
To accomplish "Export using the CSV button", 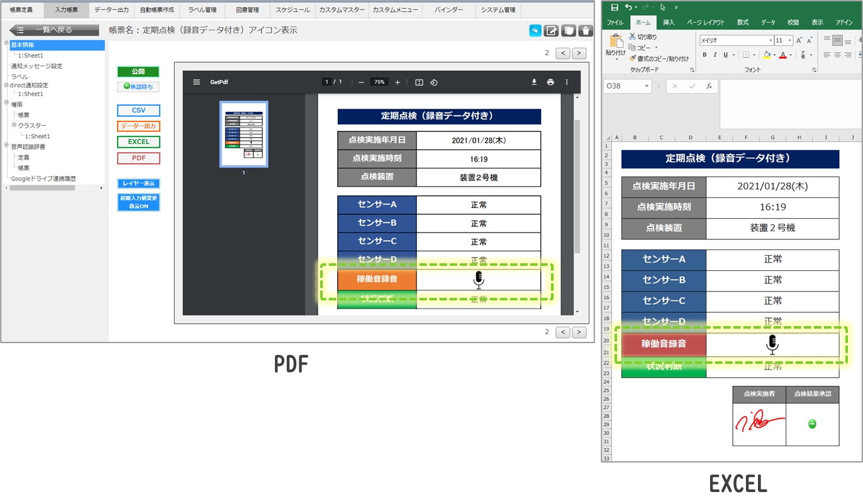I will coord(138,111).
